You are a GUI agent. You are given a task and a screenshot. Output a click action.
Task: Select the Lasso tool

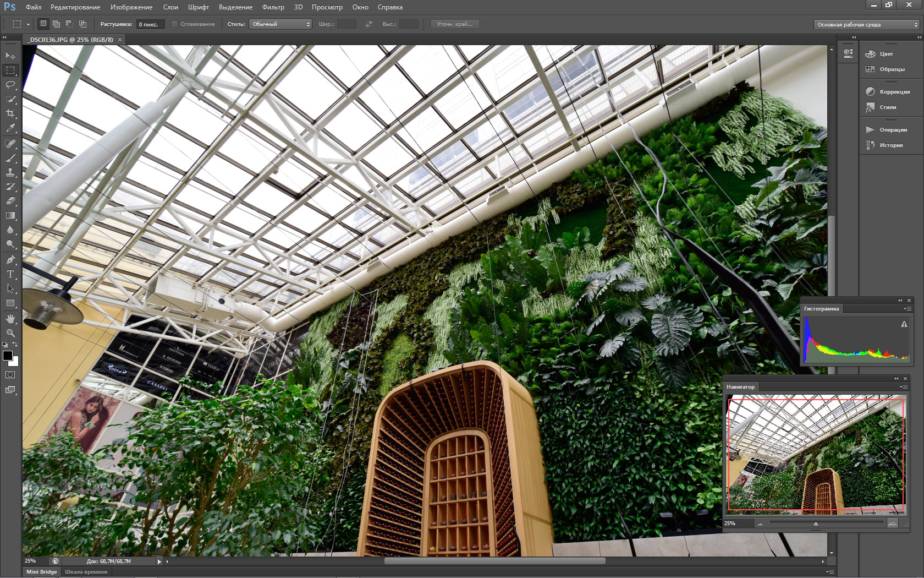(x=10, y=85)
